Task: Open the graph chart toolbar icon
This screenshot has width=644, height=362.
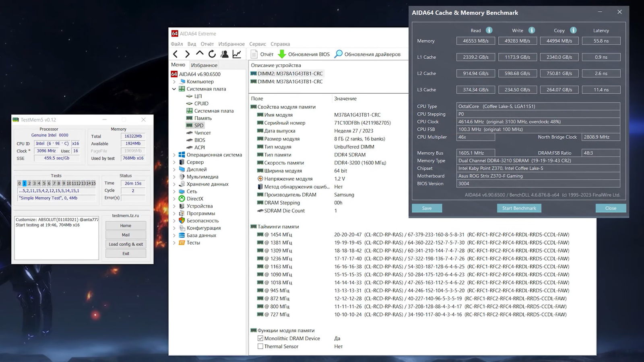Action: (x=237, y=54)
